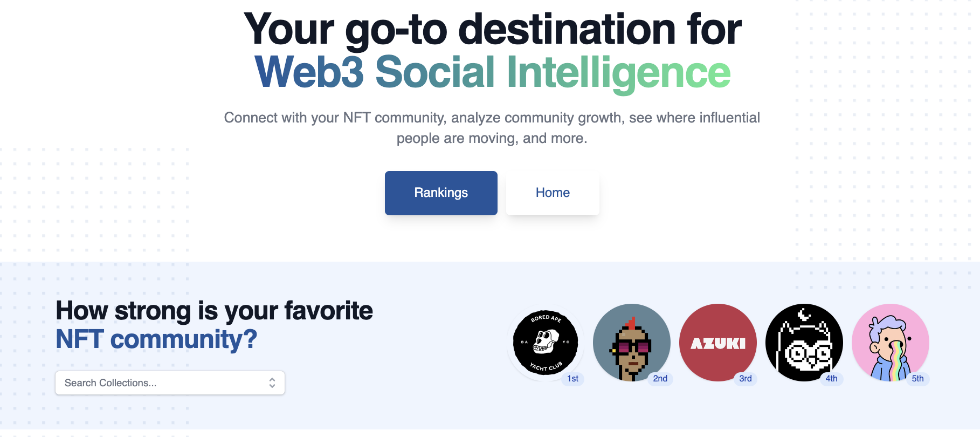Click the blue 'NFT community?' text

click(x=156, y=339)
